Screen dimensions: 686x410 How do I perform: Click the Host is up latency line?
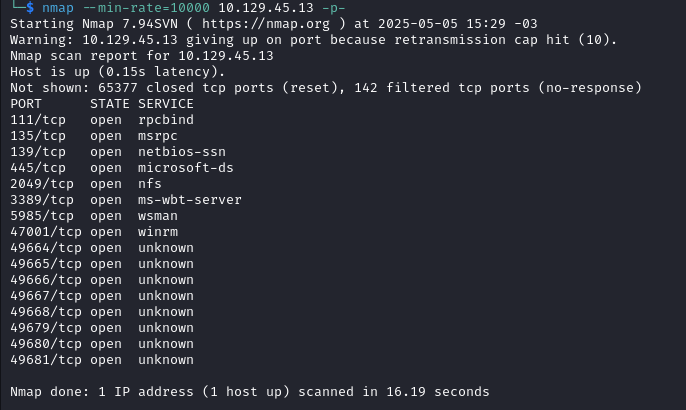point(118,72)
